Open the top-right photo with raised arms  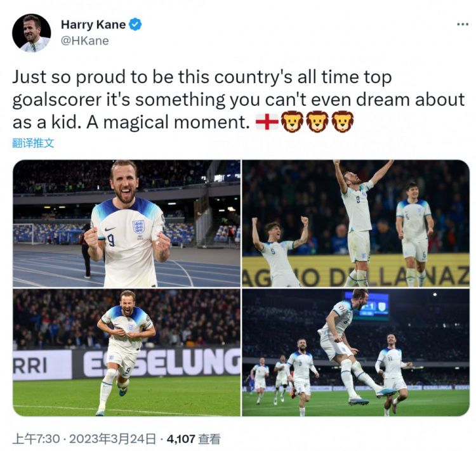355,223
